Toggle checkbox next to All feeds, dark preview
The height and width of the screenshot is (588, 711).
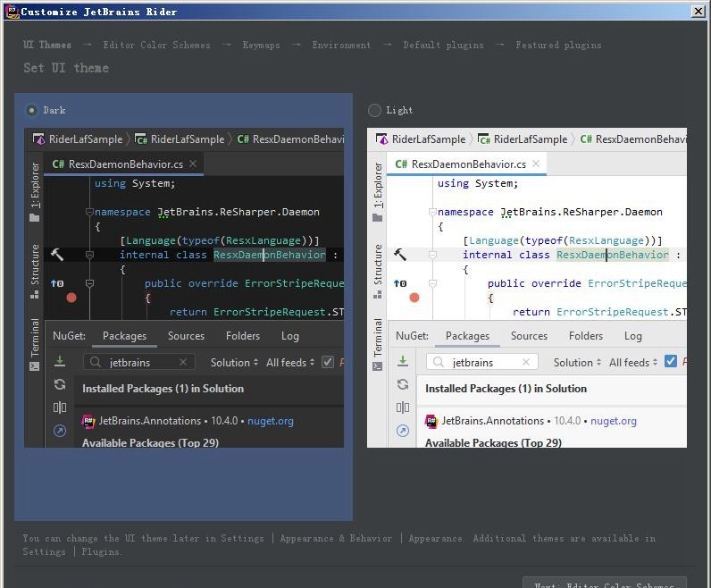pyautogui.click(x=328, y=362)
